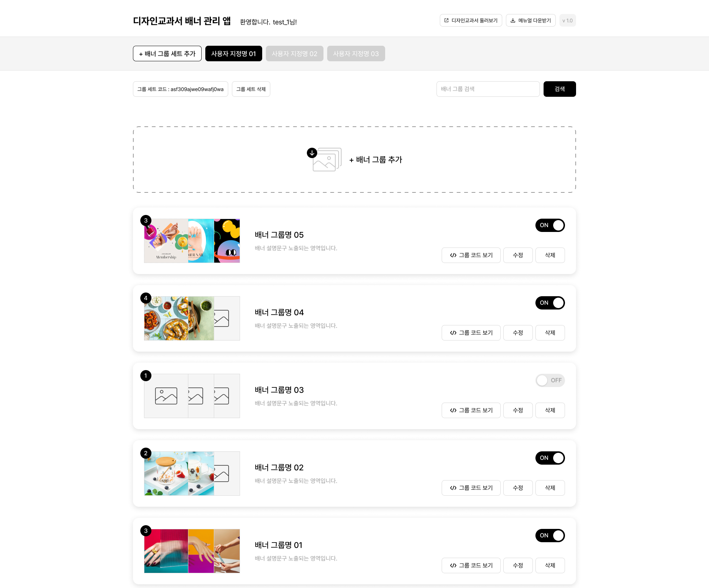Screen dimensions: 709x588
Task: Delete the group set with 그룹 세트 삭제
Action: click(x=251, y=89)
